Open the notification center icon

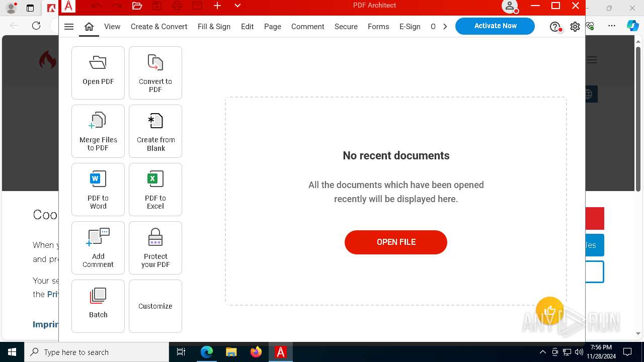tap(627, 352)
